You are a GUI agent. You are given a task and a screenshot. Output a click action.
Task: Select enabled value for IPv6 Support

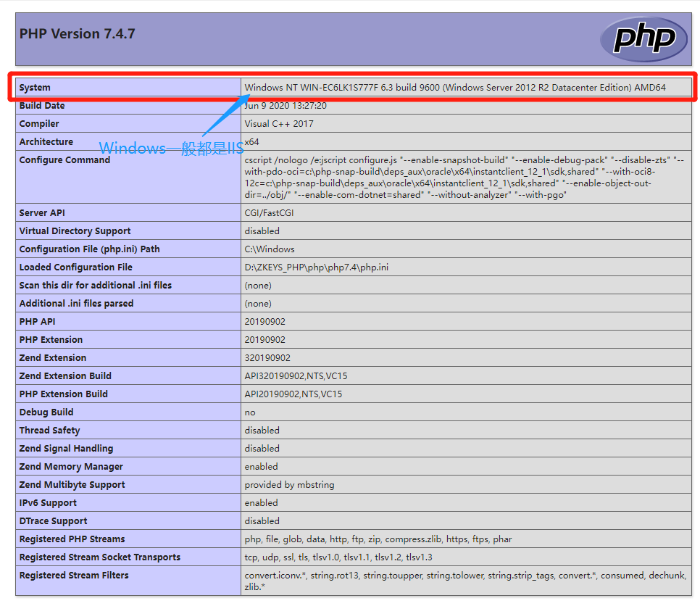coord(261,503)
